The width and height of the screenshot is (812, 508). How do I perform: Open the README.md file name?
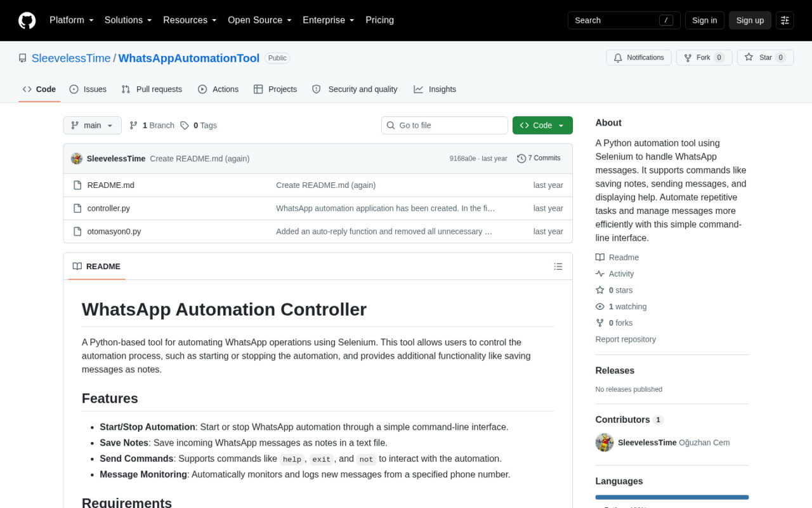pyautogui.click(x=111, y=185)
